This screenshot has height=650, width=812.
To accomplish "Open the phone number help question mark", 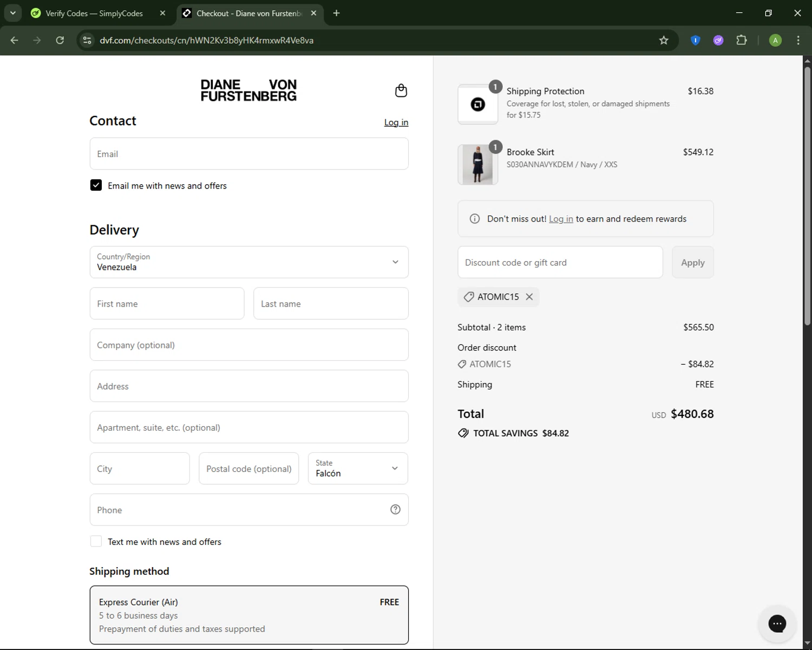I will pos(395,509).
